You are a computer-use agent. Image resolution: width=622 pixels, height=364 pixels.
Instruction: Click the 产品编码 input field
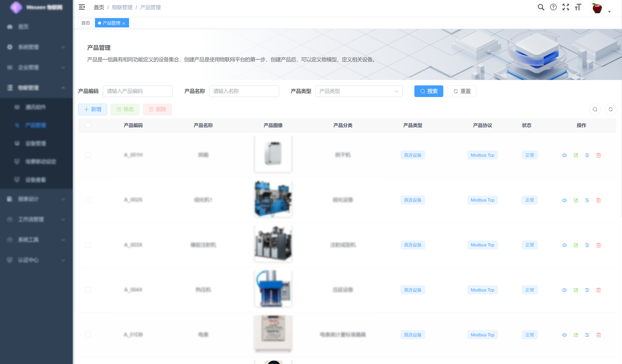click(138, 91)
